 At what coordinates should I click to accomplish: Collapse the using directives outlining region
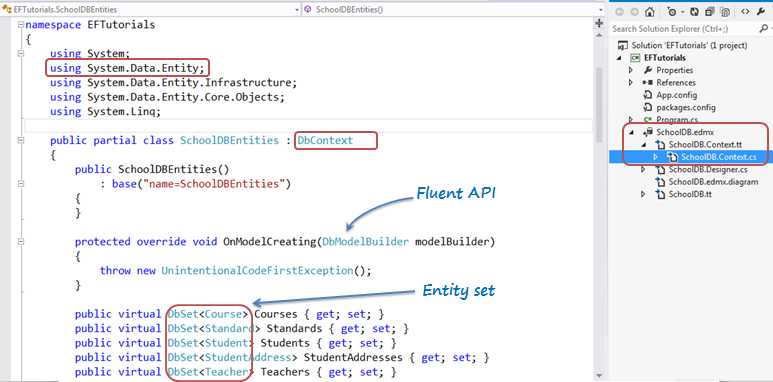pyautogui.click(x=21, y=54)
